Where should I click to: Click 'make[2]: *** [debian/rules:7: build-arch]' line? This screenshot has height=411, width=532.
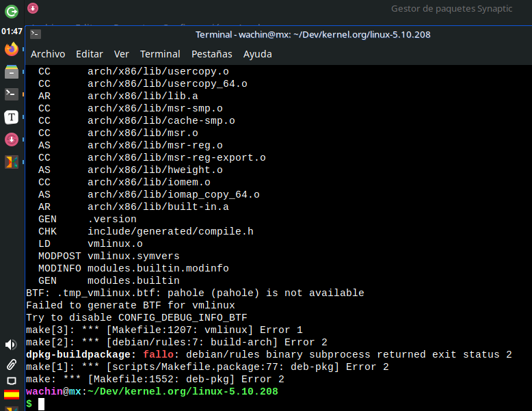(176, 342)
